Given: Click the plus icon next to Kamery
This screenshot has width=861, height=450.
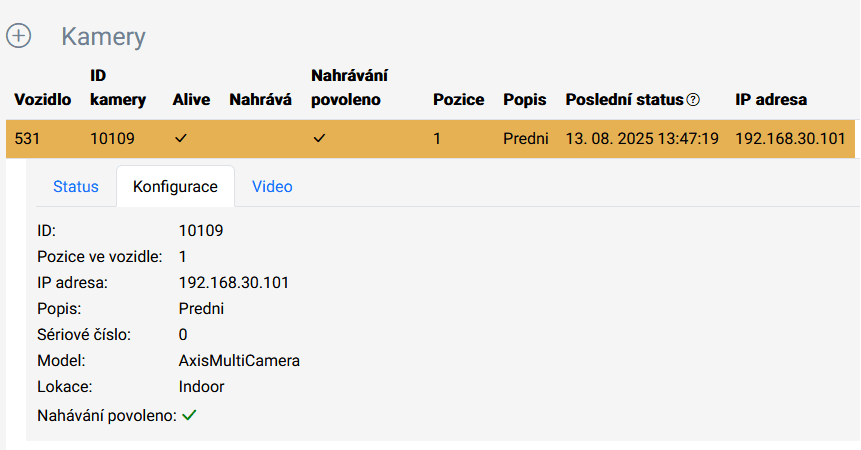Looking at the screenshot, I should pos(19,36).
